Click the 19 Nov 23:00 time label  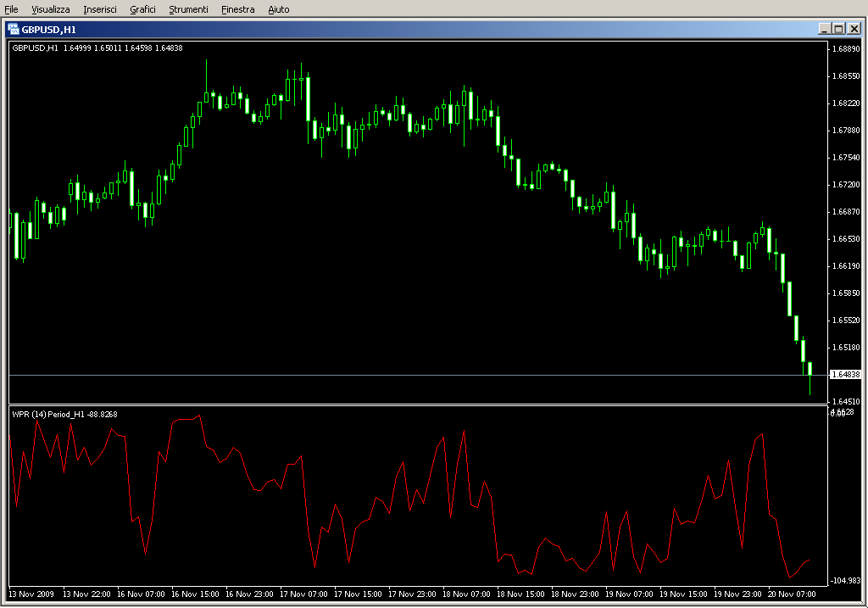click(x=737, y=594)
